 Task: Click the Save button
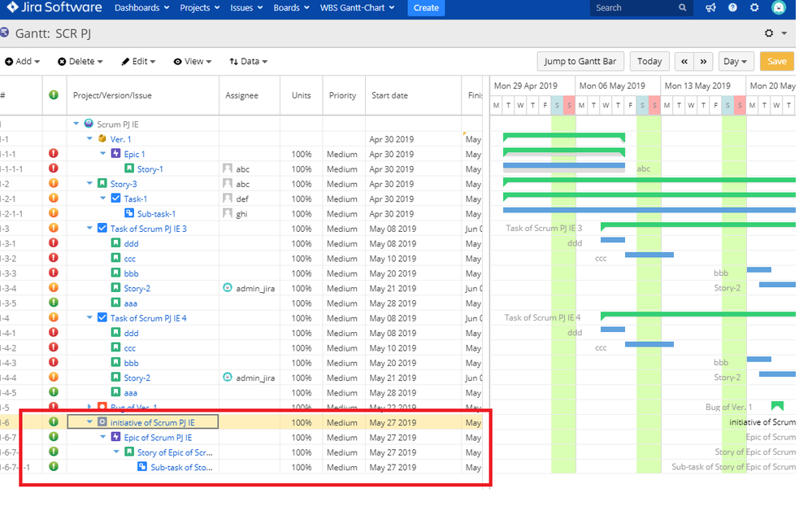pyautogui.click(x=777, y=61)
